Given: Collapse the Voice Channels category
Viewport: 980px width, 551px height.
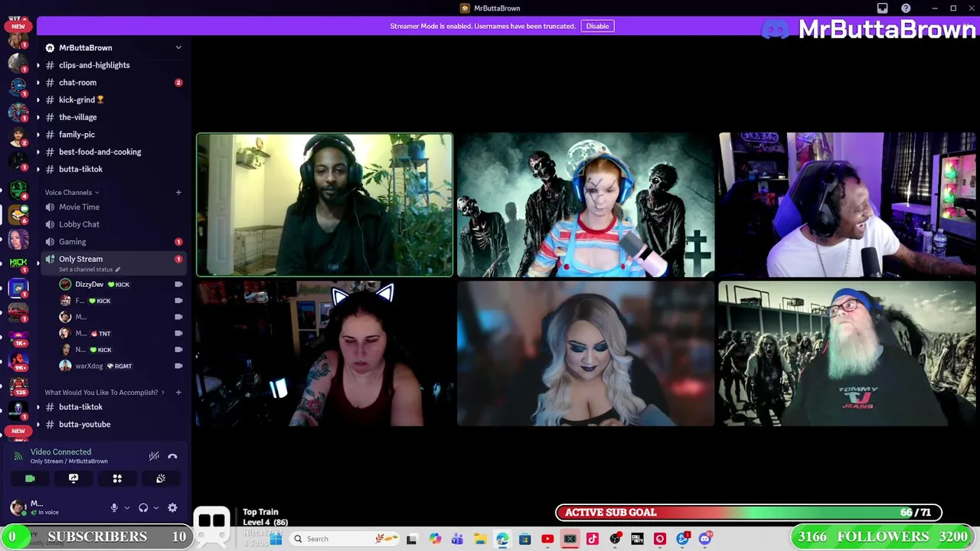Looking at the screenshot, I should (71, 192).
